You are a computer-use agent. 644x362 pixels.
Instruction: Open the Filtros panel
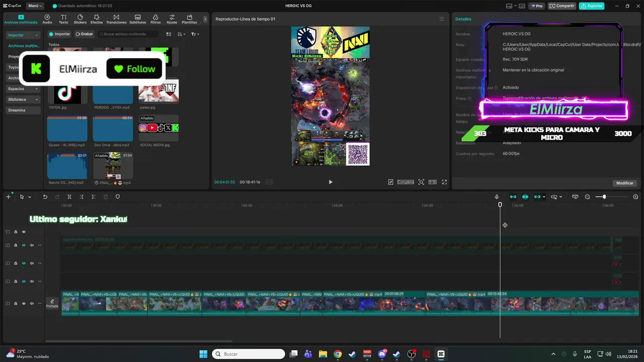155,19
